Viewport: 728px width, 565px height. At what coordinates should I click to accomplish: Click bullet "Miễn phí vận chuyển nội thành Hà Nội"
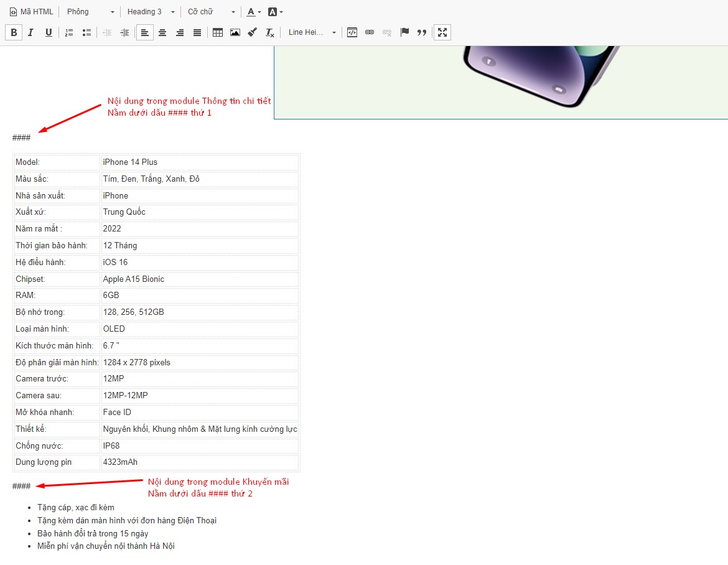point(106,546)
